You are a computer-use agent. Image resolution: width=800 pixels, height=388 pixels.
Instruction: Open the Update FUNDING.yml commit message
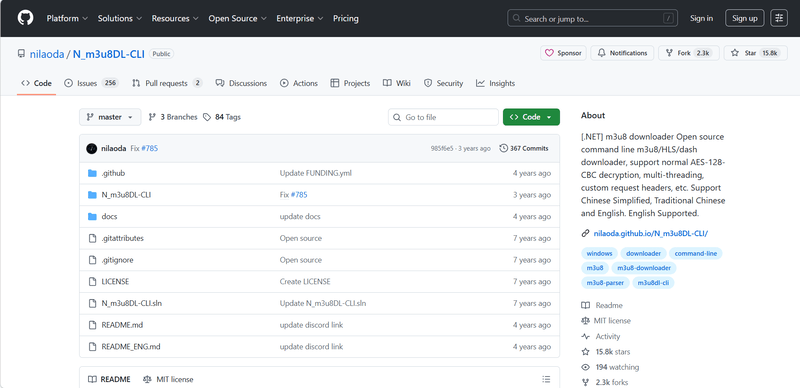[316, 173]
